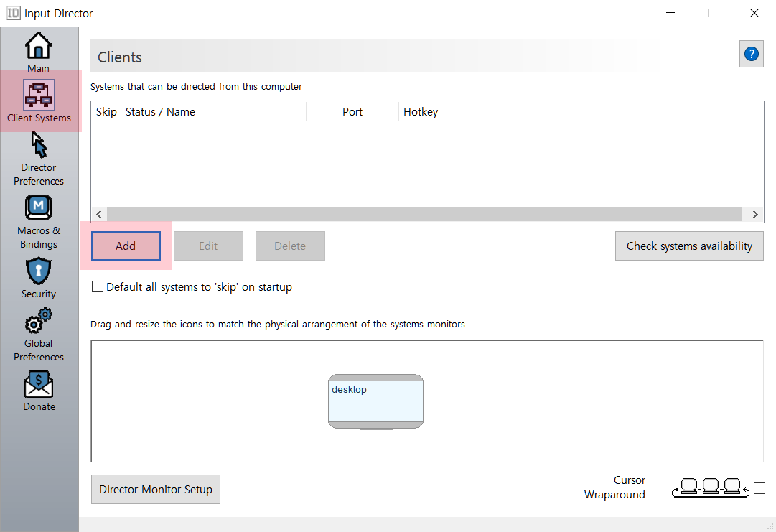
Task: Click the Clients heading text
Action: [120, 57]
